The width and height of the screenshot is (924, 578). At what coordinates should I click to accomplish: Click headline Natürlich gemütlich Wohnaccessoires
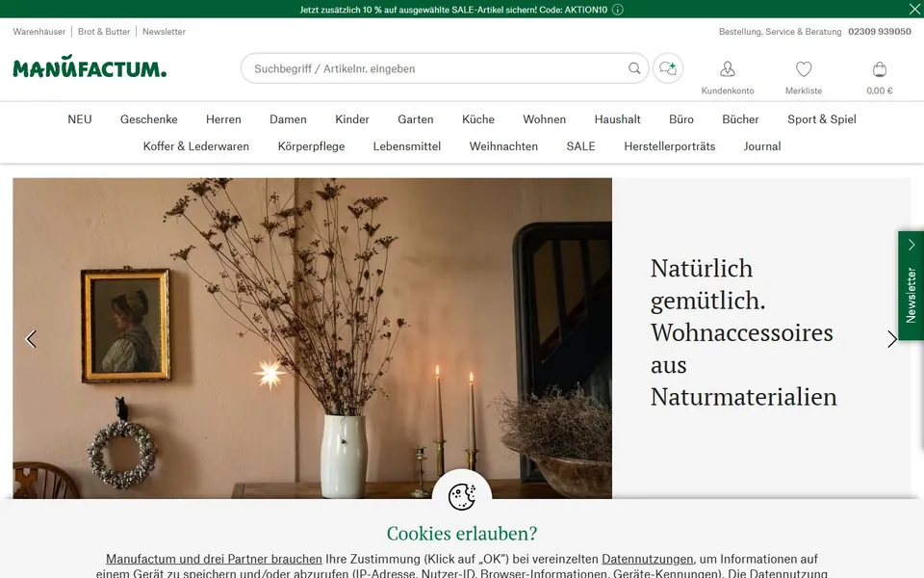[x=744, y=332]
